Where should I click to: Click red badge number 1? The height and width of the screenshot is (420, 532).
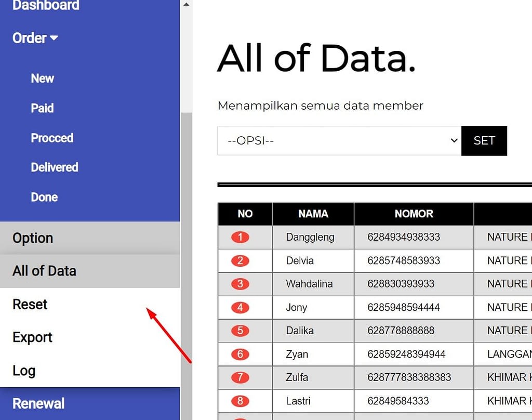click(240, 237)
